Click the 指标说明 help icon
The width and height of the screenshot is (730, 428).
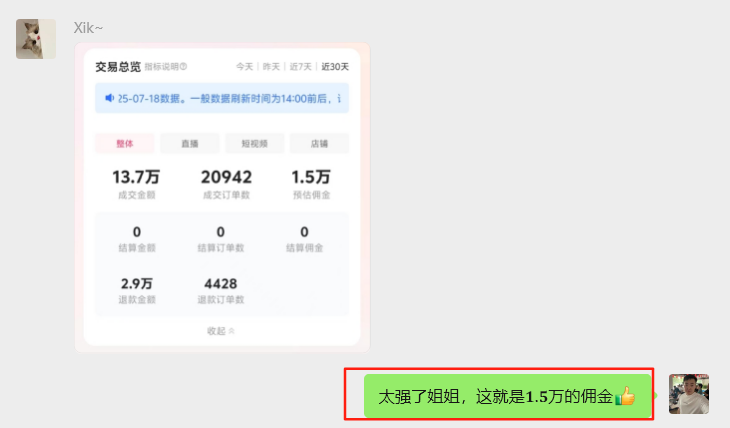pyautogui.click(x=183, y=67)
